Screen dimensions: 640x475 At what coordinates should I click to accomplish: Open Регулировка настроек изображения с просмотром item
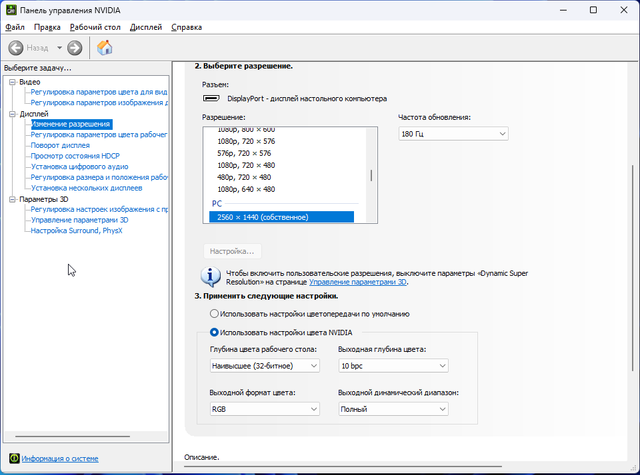coord(99,209)
